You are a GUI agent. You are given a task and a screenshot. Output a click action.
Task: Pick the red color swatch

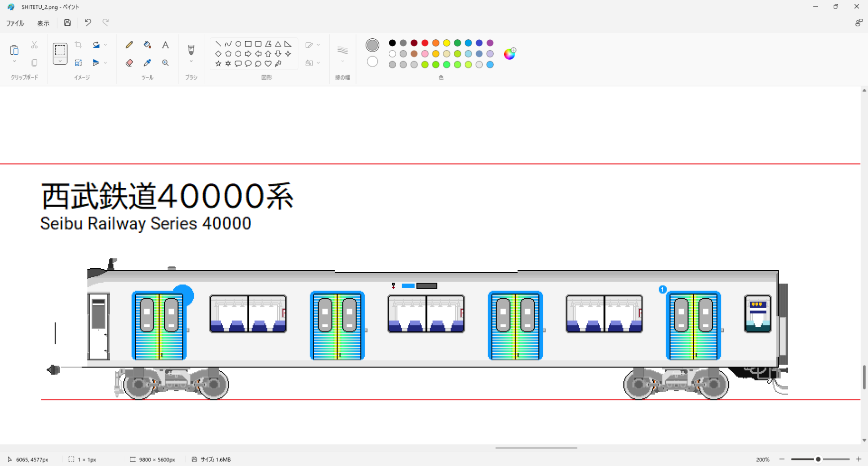pos(425,43)
